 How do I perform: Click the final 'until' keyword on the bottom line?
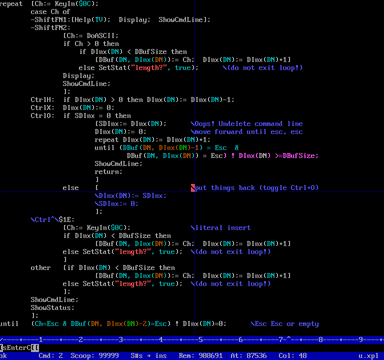9,324
